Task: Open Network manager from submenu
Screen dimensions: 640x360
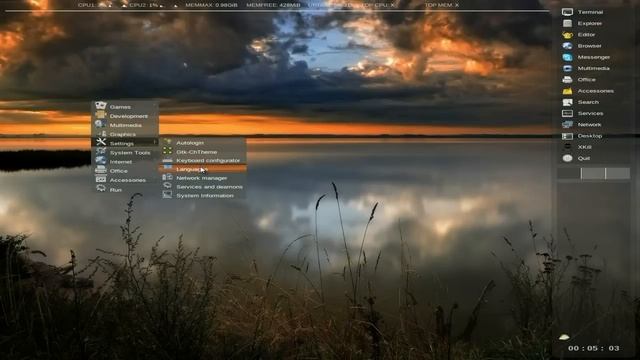Action: 203,178
